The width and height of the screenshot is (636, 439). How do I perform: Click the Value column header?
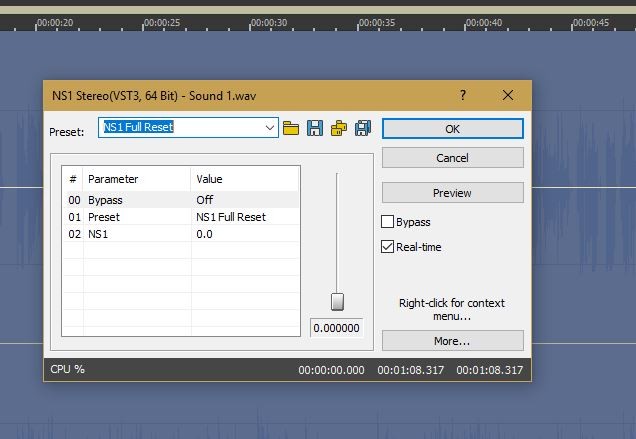pyautogui.click(x=209, y=179)
